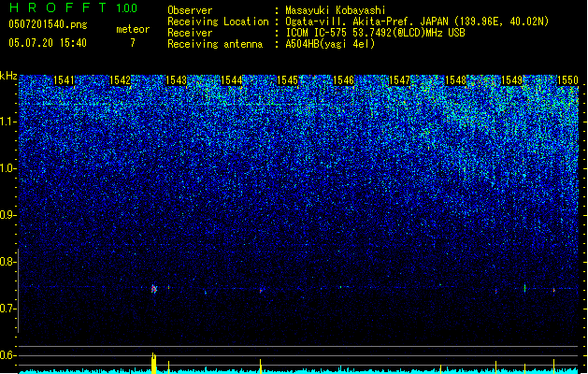Click the 1549 time marker
This screenshot has height=374, width=588.
[511, 80]
